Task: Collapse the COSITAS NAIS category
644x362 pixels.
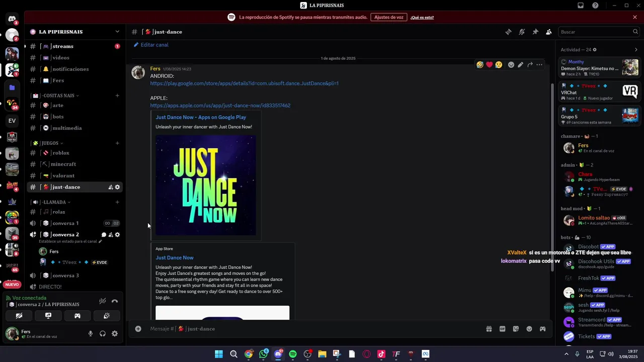Action: tap(56, 96)
